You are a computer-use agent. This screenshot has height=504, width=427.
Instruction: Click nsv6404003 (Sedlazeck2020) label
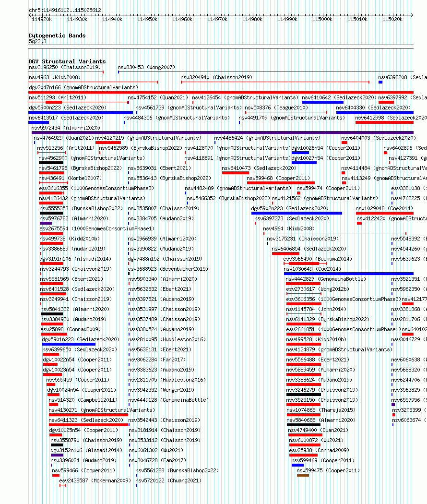[379, 138]
